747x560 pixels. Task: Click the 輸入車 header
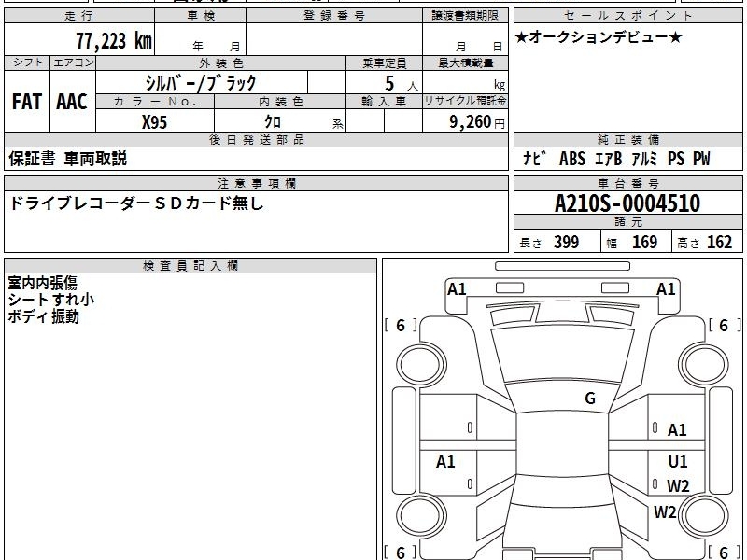pos(384,102)
